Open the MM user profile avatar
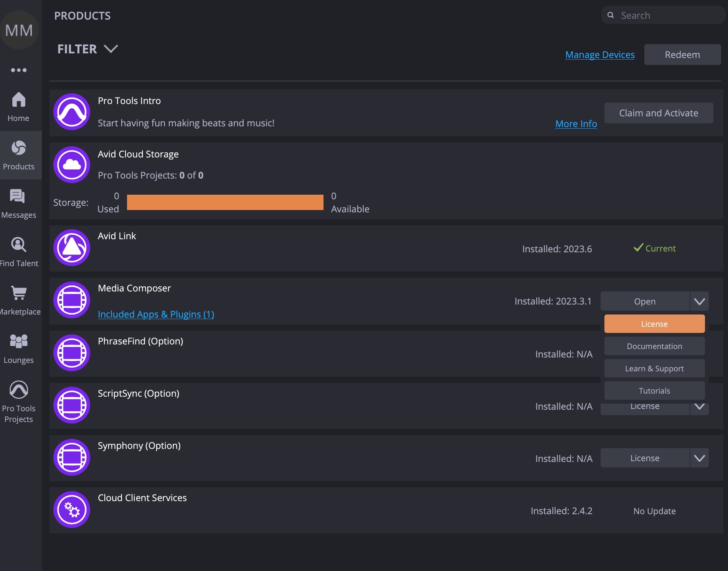This screenshot has width=728, height=571. pos(19,30)
